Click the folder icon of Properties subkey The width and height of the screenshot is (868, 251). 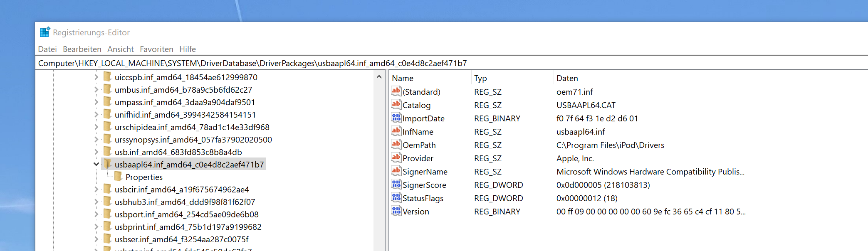coord(118,177)
